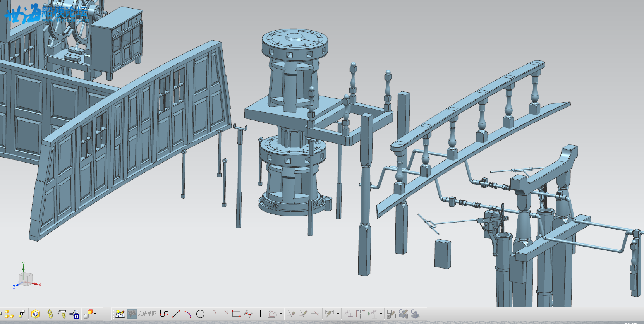Open dropdown beside Display Sketch Constraints
Viewport: 644px width, 324px height.
tap(381, 314)
